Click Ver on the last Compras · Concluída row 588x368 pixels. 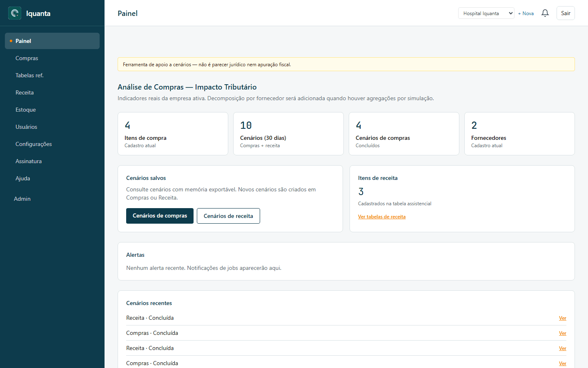(562, 364)
